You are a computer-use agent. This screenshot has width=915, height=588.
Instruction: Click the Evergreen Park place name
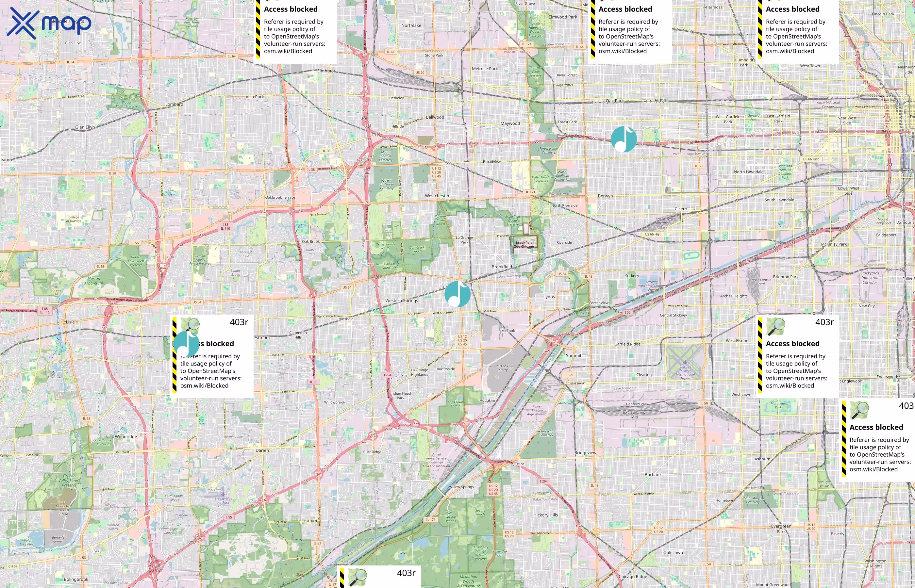(x=781, y=529)
